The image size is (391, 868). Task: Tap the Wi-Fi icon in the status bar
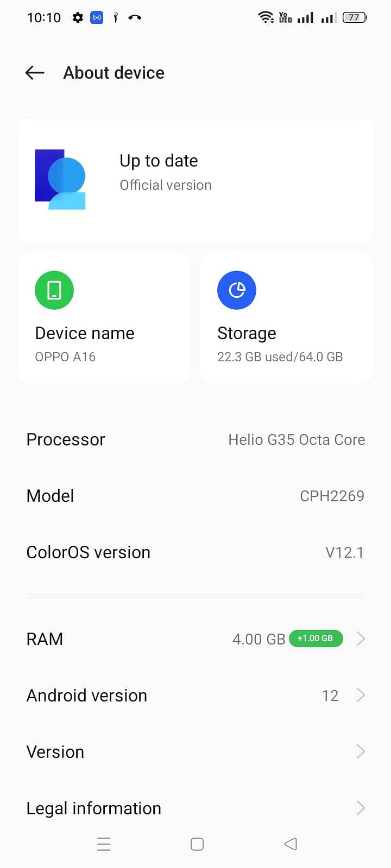coord(266,17)
